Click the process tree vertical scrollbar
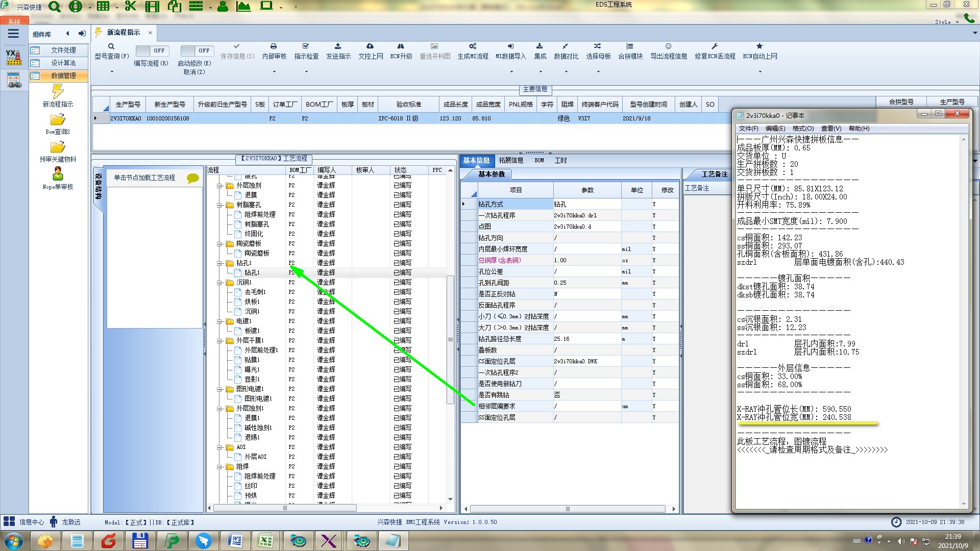 (450, 339)
